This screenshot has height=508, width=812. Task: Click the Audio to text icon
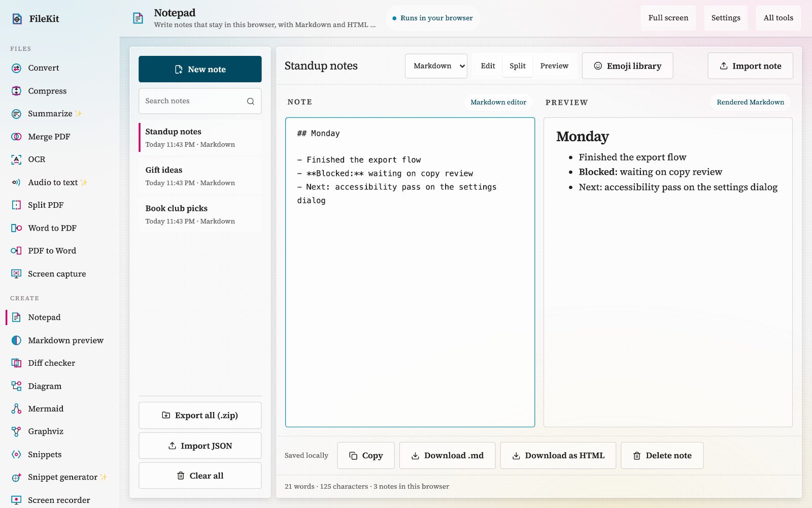pyautogui.click(x=16, y=182)
